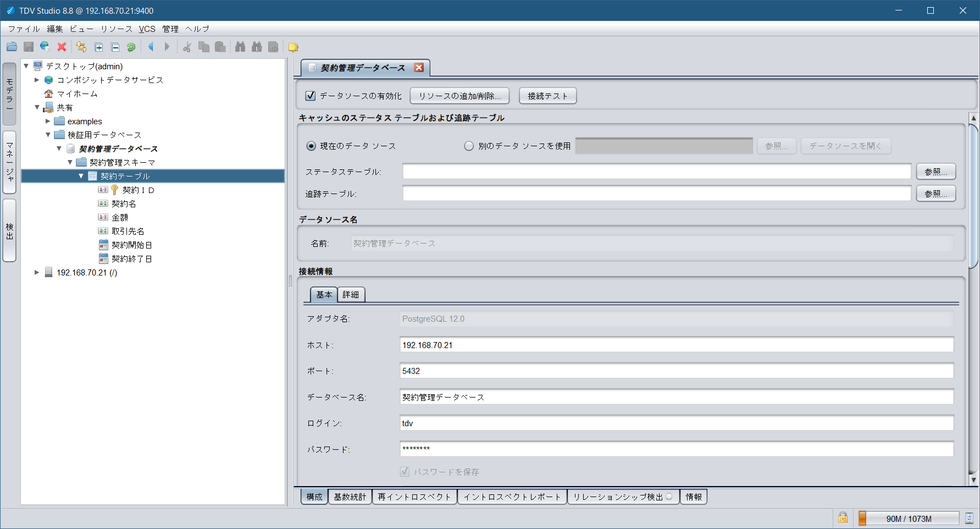The image size is (980, 529).
Task: Expand the examples folder node
Action: click(48, 121)
